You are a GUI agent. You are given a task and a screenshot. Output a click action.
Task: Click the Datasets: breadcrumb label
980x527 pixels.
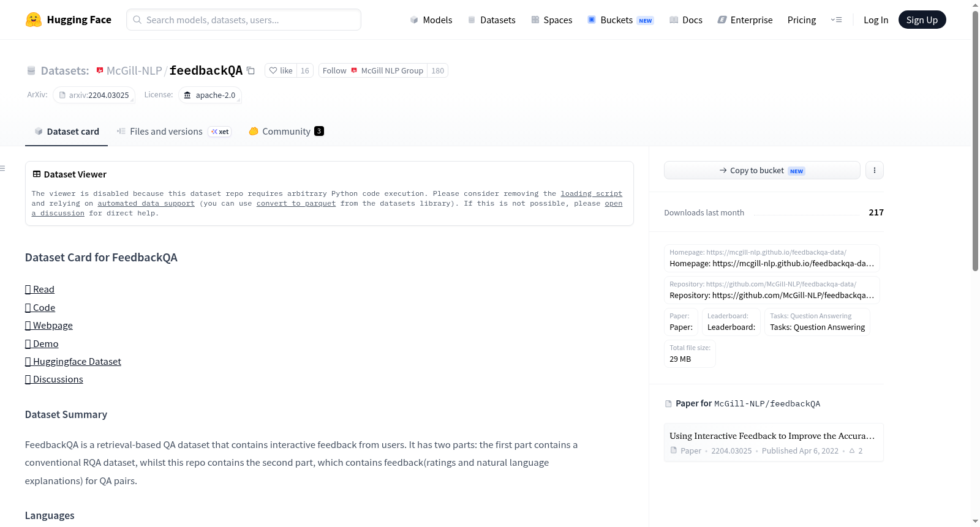(x=65, y=70)
